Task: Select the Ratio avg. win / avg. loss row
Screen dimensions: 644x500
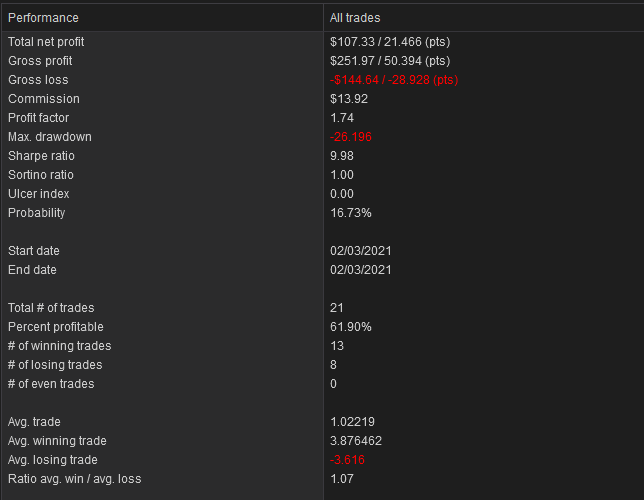Action: (323, 479)
